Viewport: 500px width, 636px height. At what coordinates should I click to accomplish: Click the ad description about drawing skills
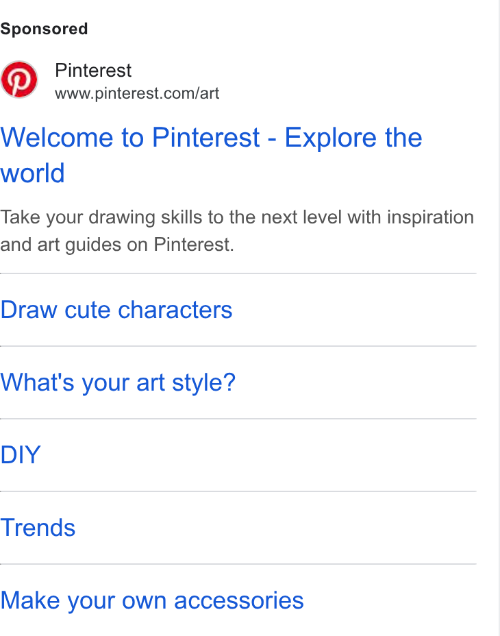click(x=237, y=231)
